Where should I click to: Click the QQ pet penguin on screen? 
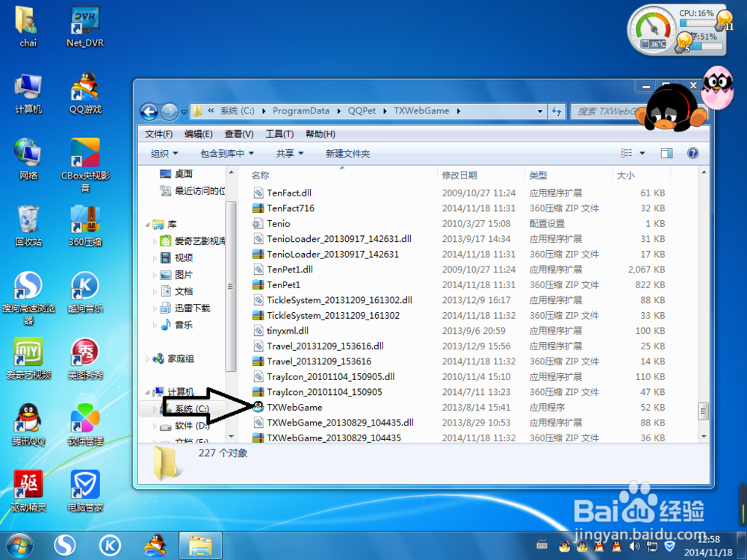coord(672,110)
